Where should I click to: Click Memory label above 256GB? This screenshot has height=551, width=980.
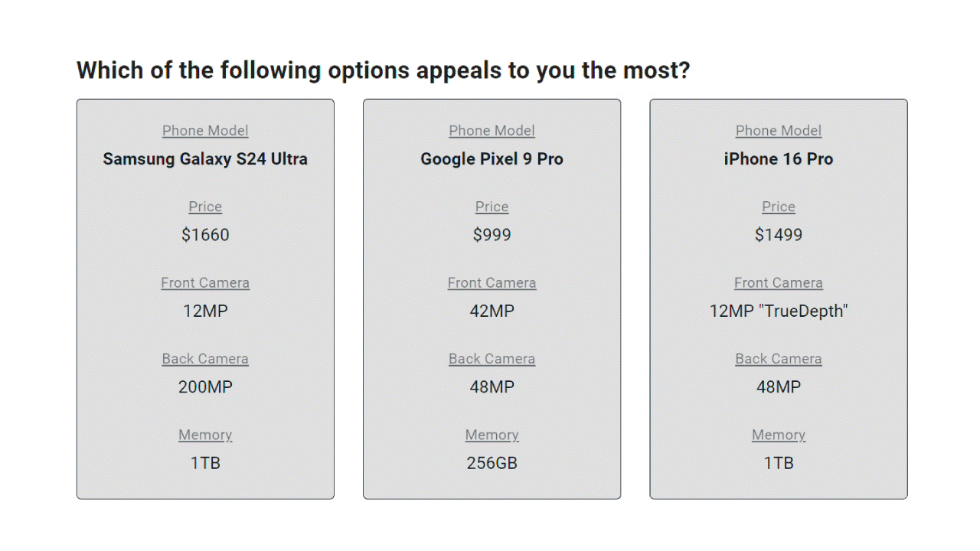pyautogui.click(x=492, y=435)
